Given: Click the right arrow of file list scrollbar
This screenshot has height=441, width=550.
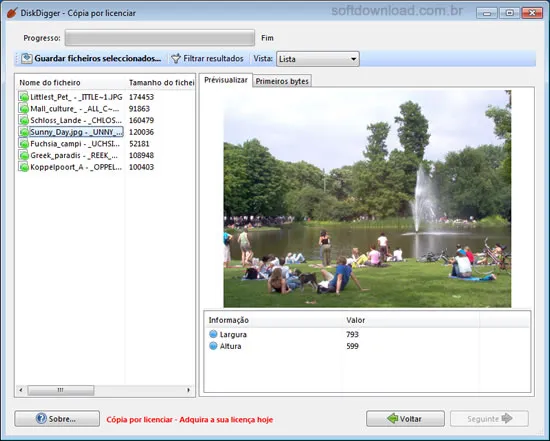Looking at the screenshot, I should 189,390.
